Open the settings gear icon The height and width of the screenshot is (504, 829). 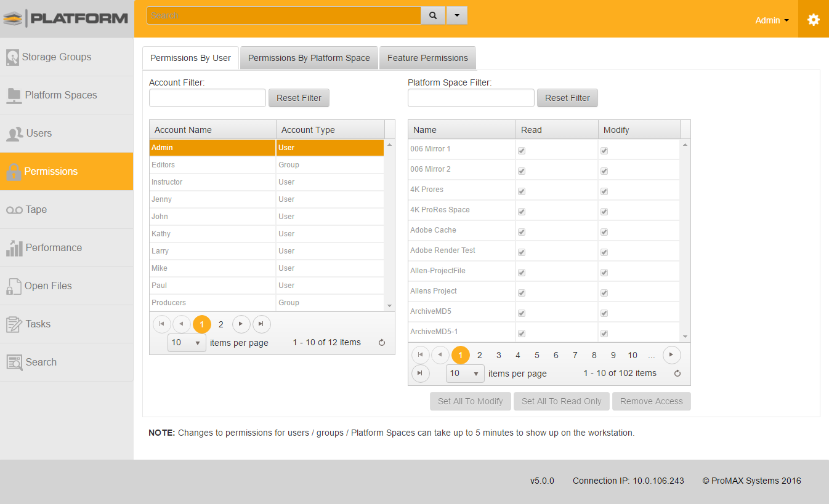(x=814, y=20)
